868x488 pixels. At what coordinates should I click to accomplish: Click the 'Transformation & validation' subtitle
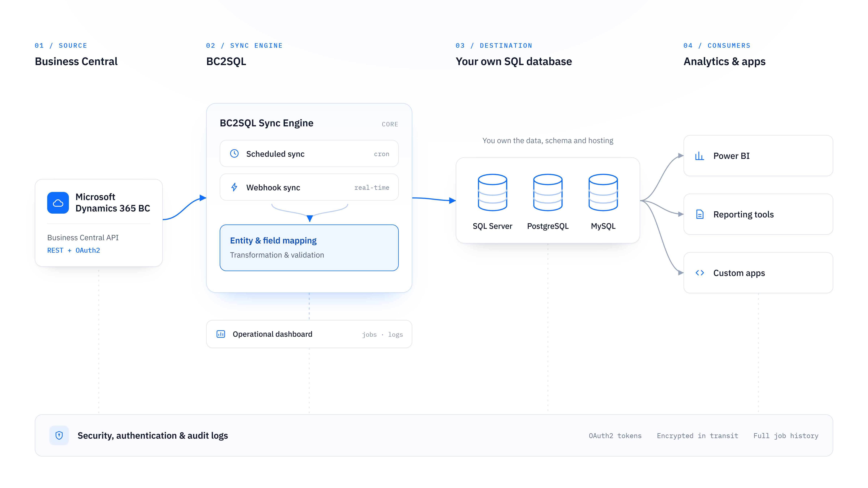click(277, 255)
